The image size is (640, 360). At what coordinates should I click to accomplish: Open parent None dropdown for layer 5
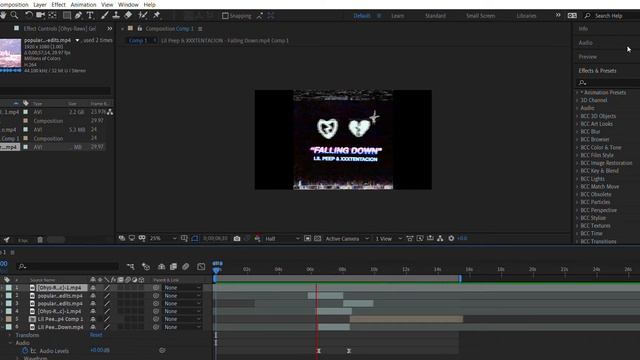pos(182,319)
